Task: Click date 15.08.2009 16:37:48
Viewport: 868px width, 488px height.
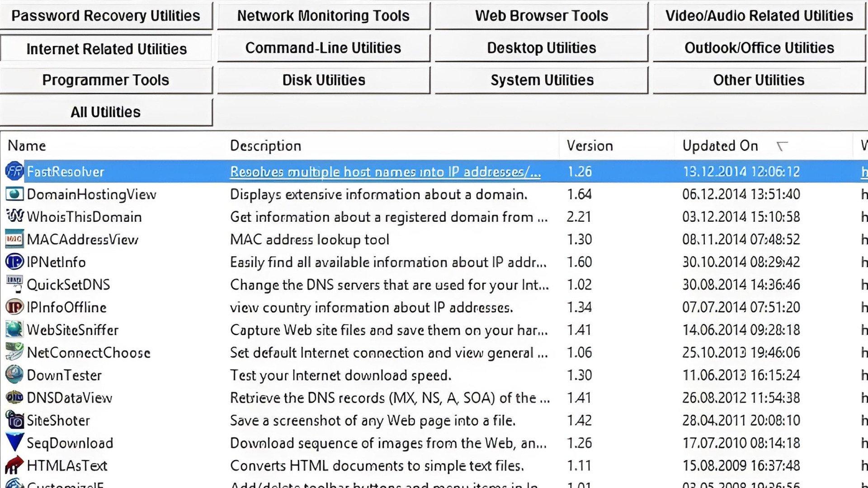Action: click(741, 465)
